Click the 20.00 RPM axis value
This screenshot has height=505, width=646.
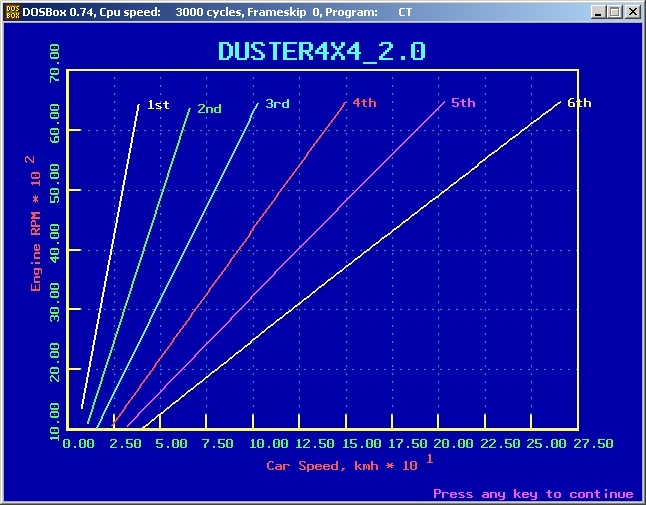[54, 362]
